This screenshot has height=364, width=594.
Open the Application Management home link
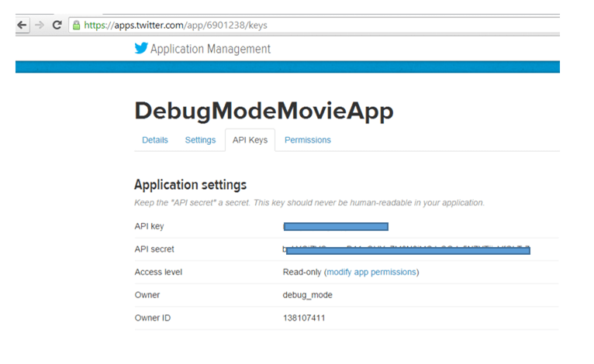point(210,49)
